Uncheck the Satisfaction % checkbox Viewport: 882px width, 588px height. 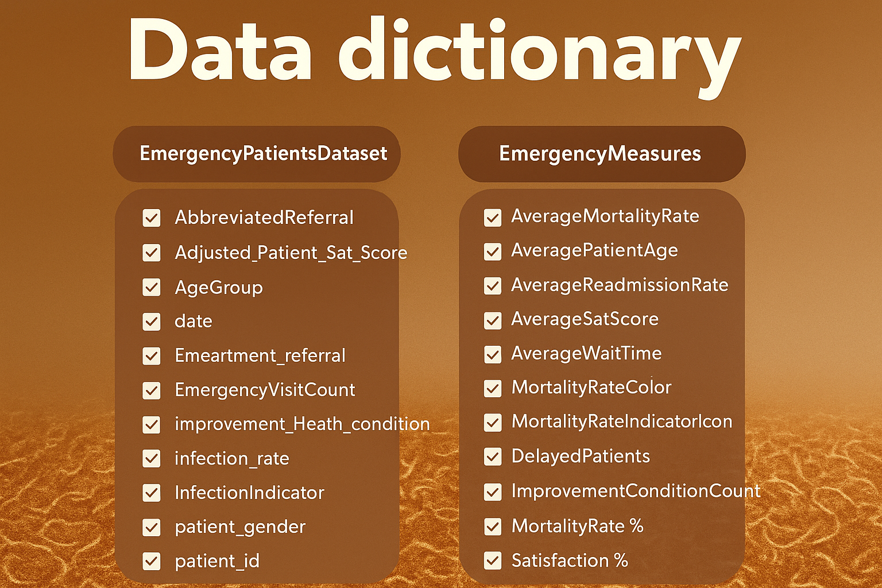pyautogui.click(x=493, y=560)
